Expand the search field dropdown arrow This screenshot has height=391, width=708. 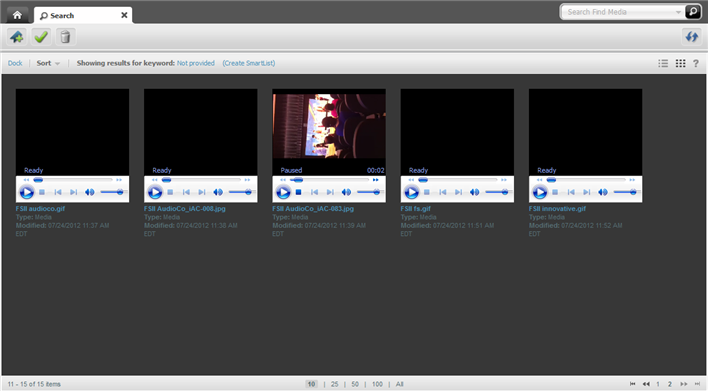[679, 12]
